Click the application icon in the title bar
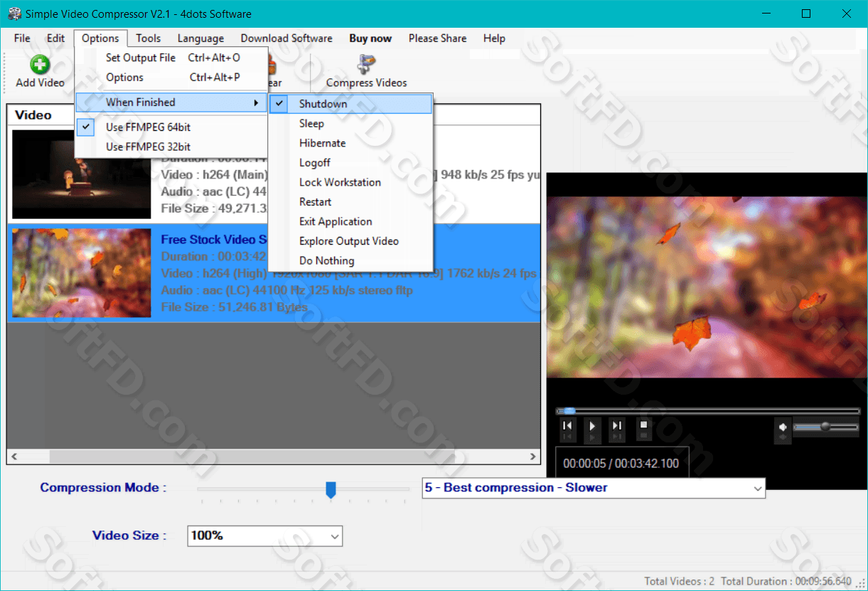The image size is (868, 591). (14, 14)
